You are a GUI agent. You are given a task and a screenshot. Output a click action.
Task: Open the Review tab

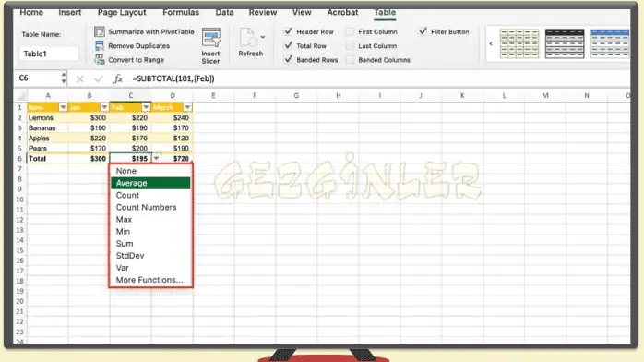(x=263, y=12)
